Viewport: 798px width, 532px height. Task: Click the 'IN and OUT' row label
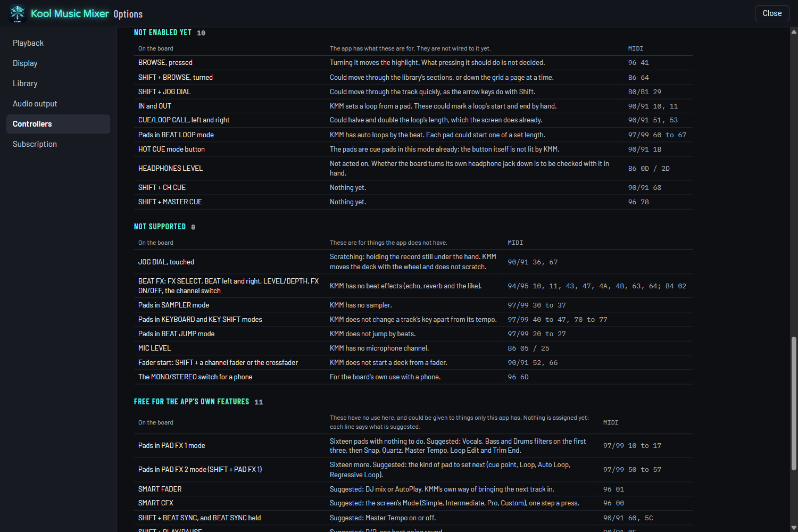point(155,106)
